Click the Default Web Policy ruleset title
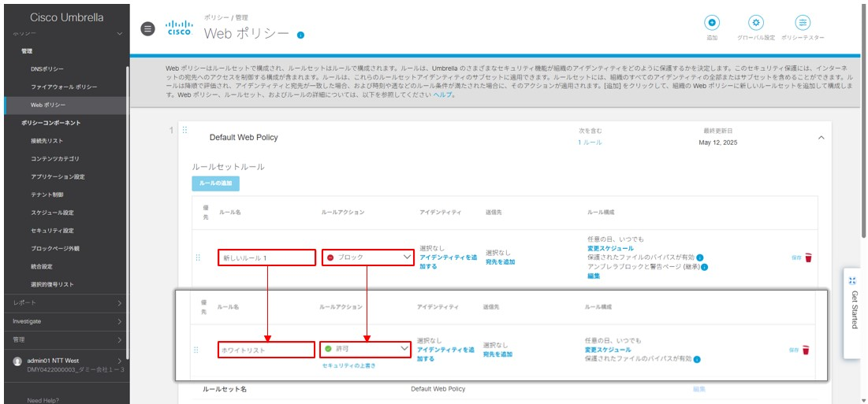Screen dimensions: 868x404 click(x=244, y=138)
